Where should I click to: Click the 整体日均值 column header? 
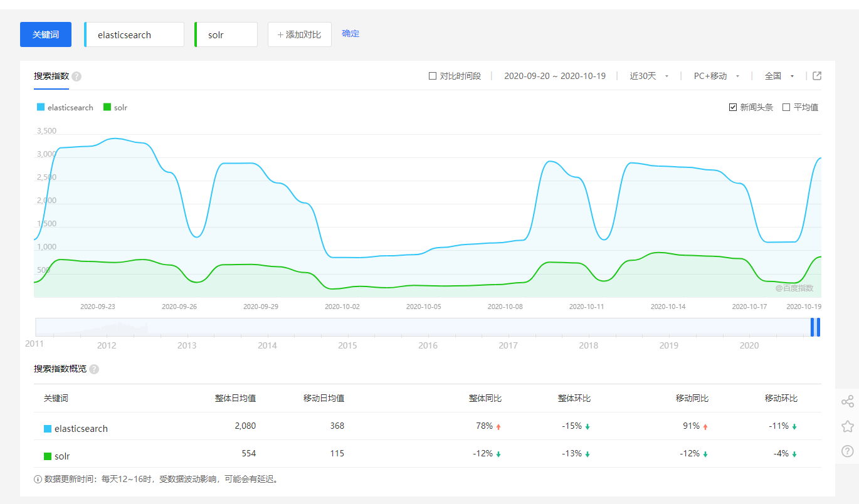click(235, 398)
